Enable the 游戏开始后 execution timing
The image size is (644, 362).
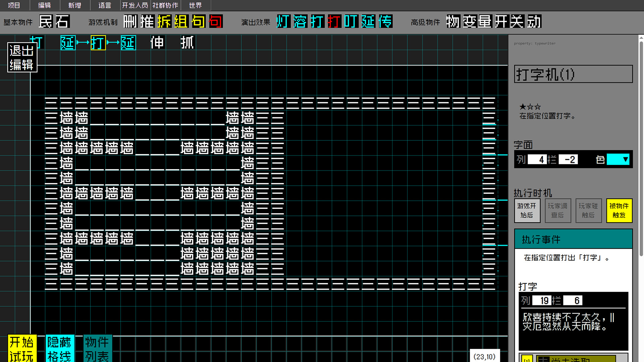coord(527,210)
